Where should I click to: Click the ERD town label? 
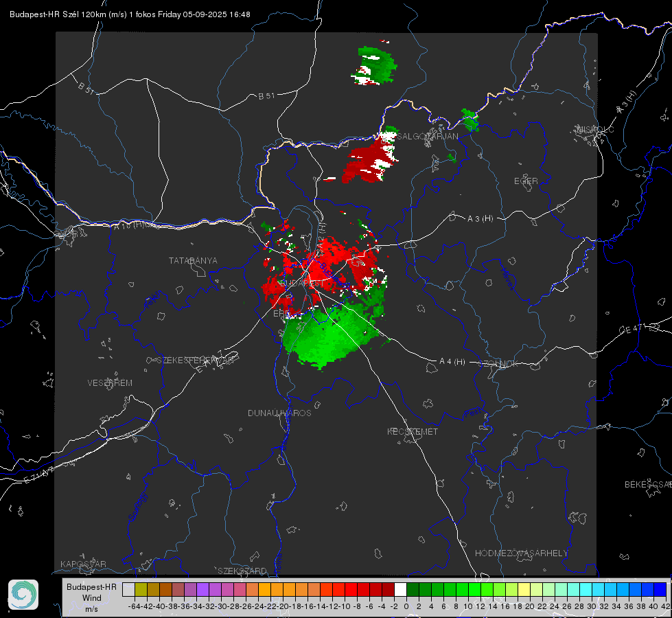[281, 314]
